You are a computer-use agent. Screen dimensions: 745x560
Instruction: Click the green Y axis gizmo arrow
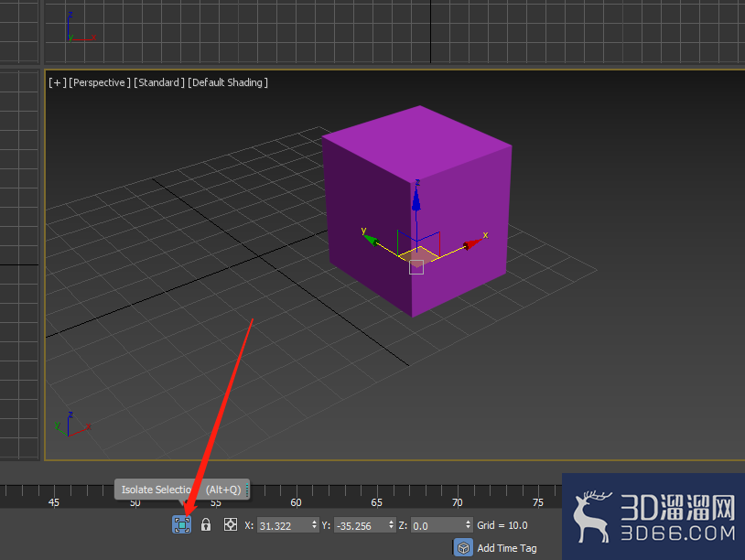pos(371,240)
